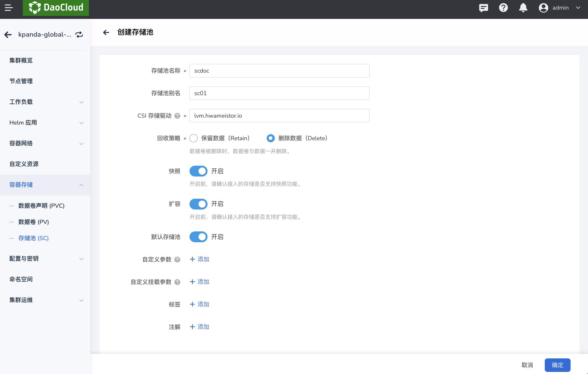The image size is (588, 374).
Task: Open 数据卷声明 (PVC) menu item
Action: 41,206
